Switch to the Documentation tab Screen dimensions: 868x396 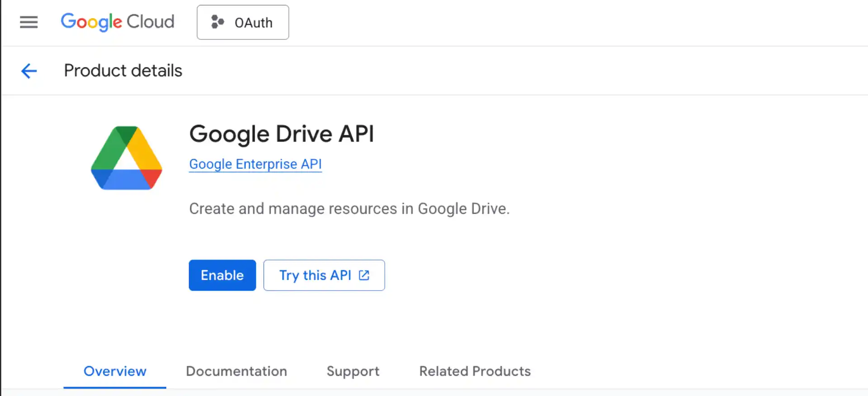click(236, 371)
